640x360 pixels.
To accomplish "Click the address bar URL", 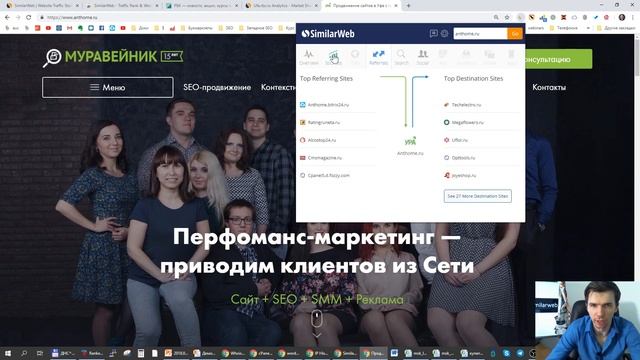I will [72, 18].
